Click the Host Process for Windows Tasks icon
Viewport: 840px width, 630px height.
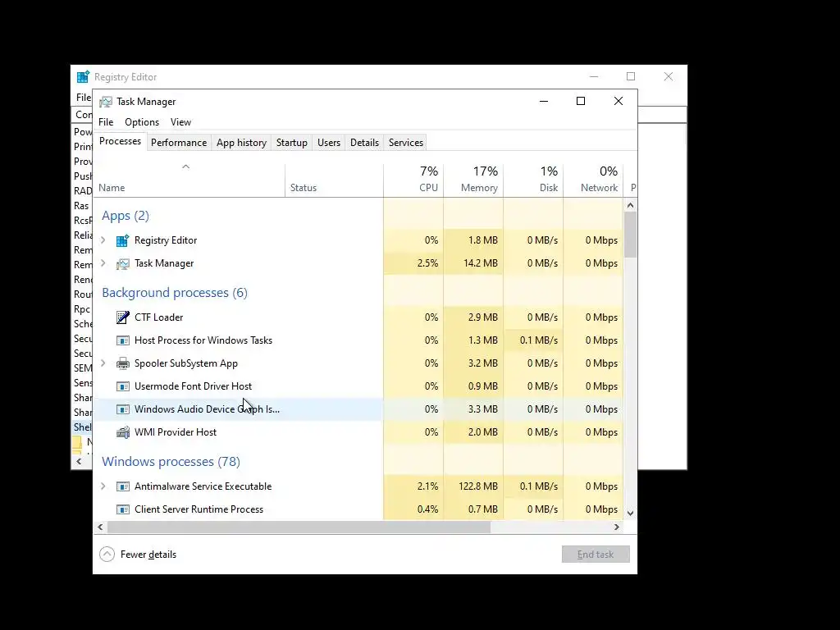coord(123,340)
